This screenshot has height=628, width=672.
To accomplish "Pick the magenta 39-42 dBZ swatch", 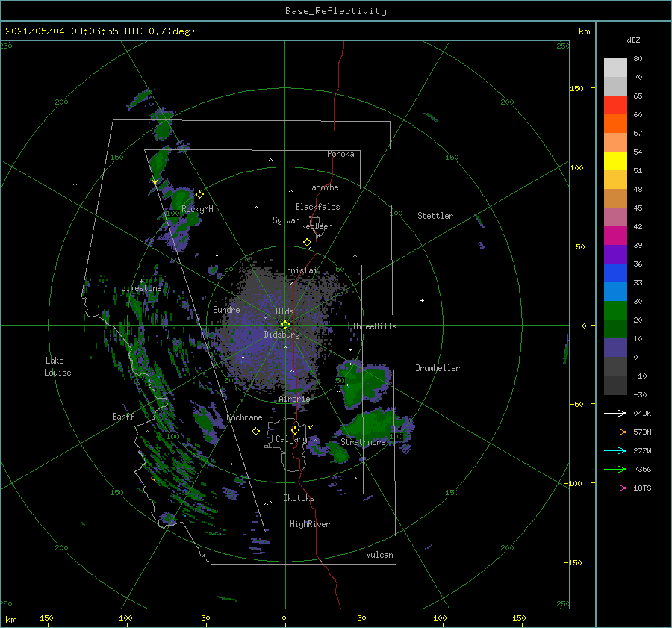I will [615, 236].
